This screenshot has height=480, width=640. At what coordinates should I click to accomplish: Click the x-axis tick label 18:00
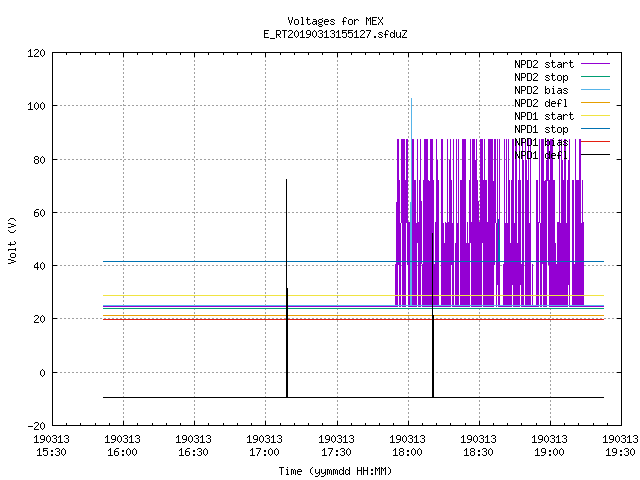[407, 452]
